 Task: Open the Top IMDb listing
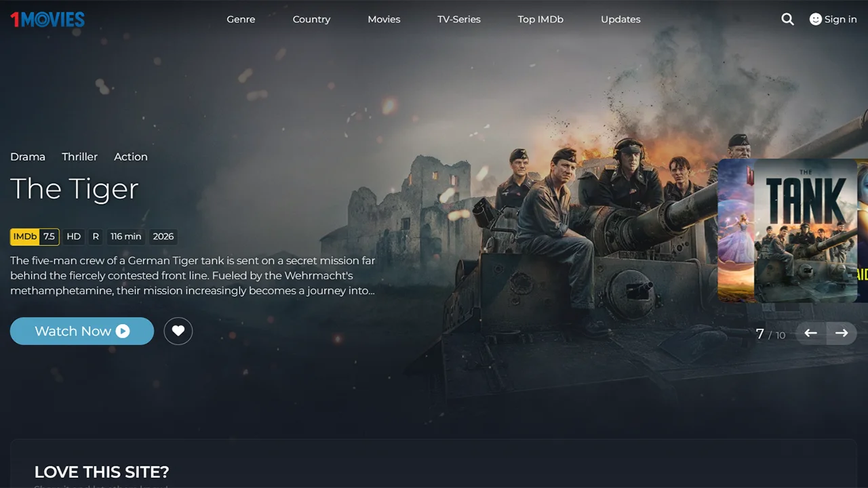tap(540, 19)
